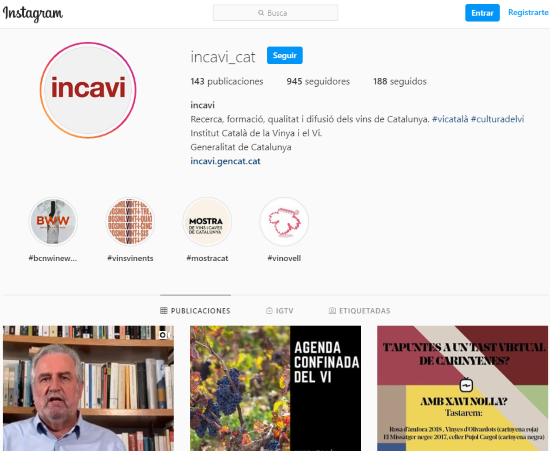This screenshot has height=451, width=550.
Task: Open the #vinsvinents story highlight
Action: tap(130, 221)
